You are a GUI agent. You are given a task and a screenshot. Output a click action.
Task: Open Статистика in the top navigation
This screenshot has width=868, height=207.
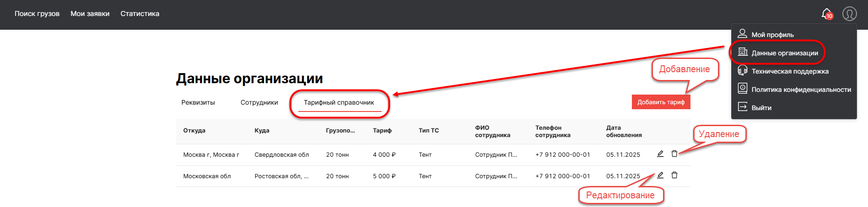pyautogui.click(x=140, y=14)
